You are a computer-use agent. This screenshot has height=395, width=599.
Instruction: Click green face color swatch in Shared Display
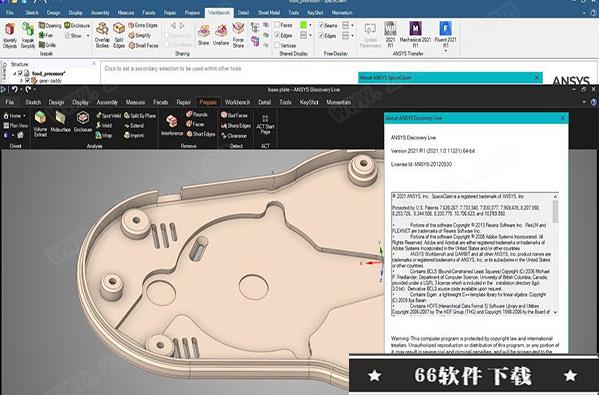coord(303,25)
